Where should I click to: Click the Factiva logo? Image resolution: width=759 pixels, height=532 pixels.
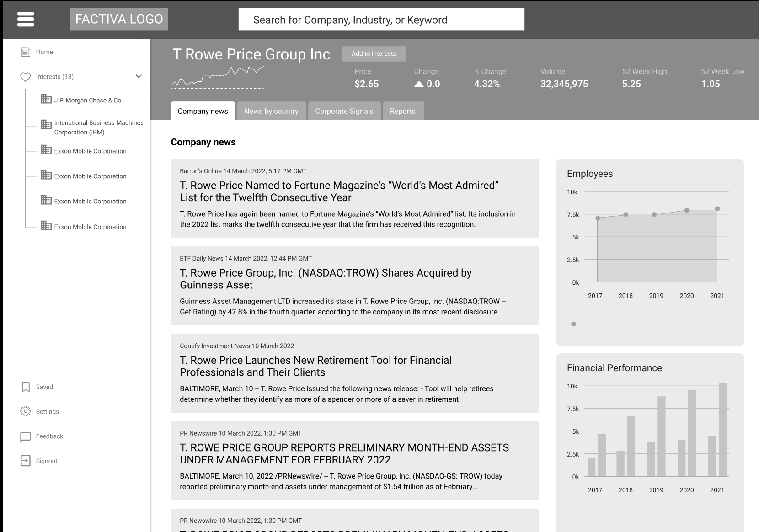click(x=119, y=19)
